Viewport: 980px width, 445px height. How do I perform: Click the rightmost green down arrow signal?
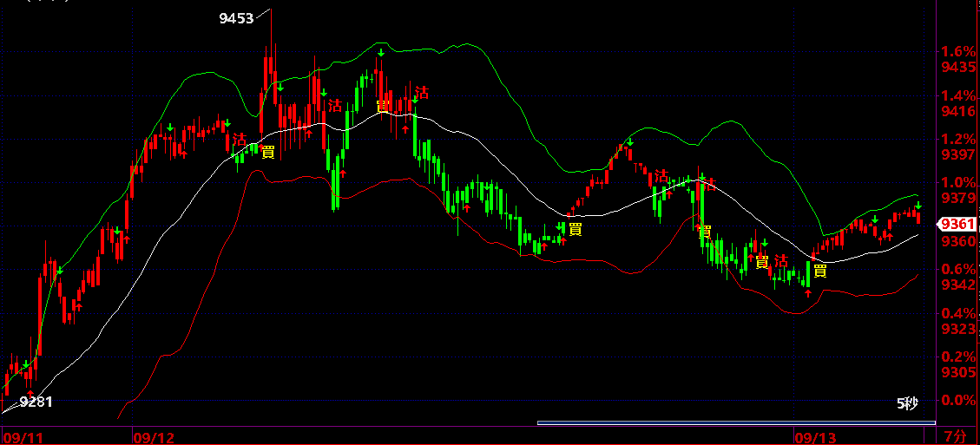point(918,205)
